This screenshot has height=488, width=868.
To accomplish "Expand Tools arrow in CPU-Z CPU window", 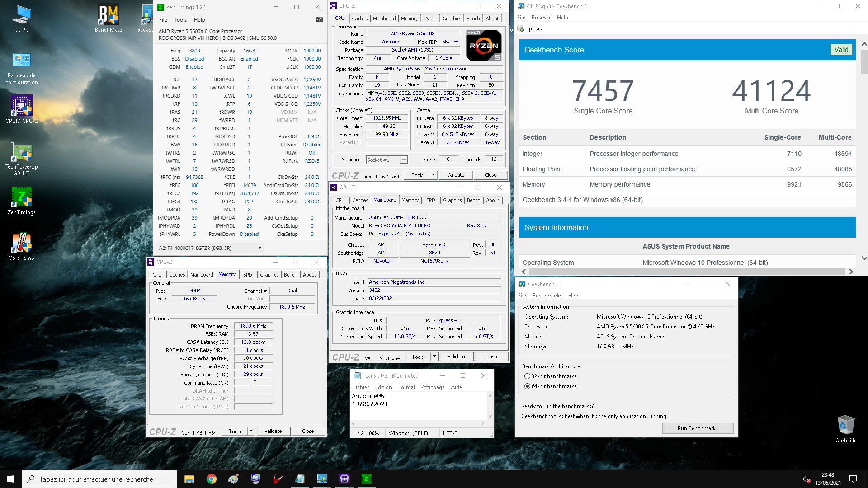I will 434,175.
